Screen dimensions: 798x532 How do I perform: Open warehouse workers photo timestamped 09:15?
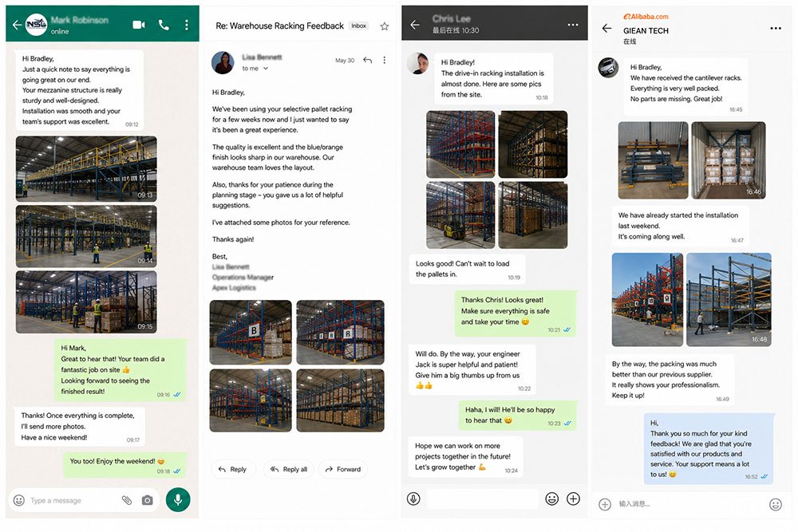tap(86, 302)
